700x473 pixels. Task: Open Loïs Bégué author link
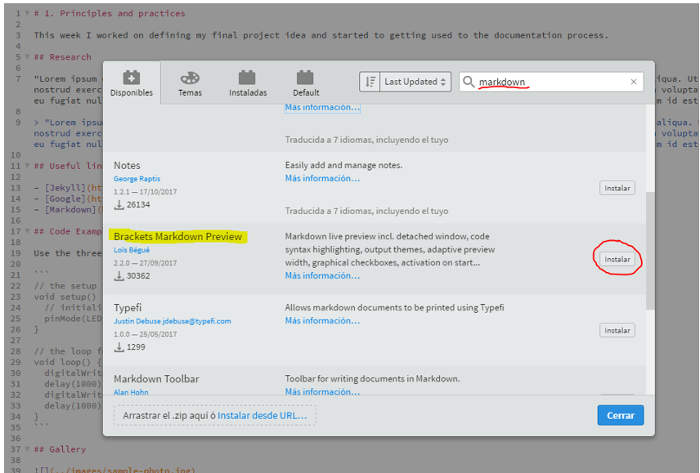[x=131, y=250]
